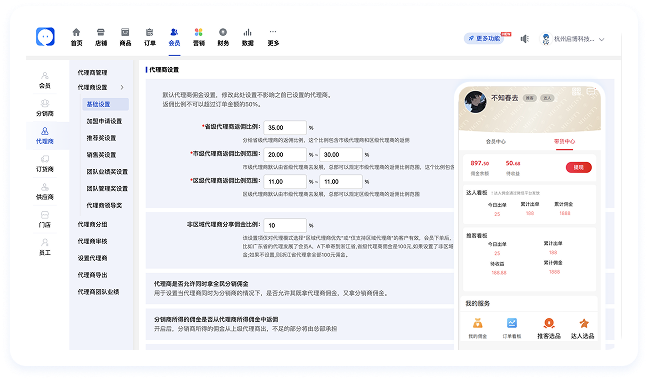Select 分销商 in left sidebar
648x380 pixels.
pos(45,108)
